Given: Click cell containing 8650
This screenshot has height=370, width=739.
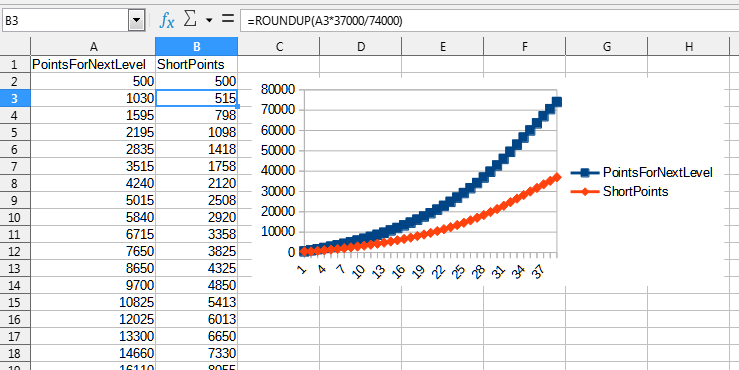Looking at the screenshot, I should click(x=93, y=268).
